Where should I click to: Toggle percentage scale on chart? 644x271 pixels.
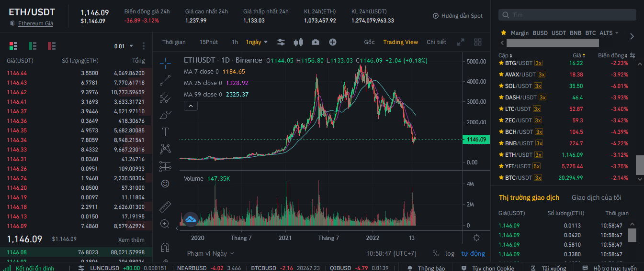pyautogui.click(x=436, y=253)
